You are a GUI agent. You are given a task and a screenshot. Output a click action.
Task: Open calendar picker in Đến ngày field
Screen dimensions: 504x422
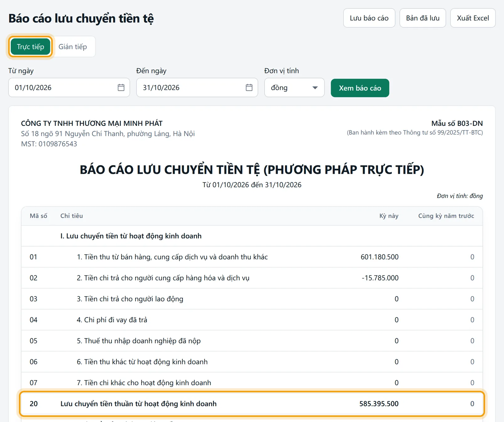coord(249,87)
